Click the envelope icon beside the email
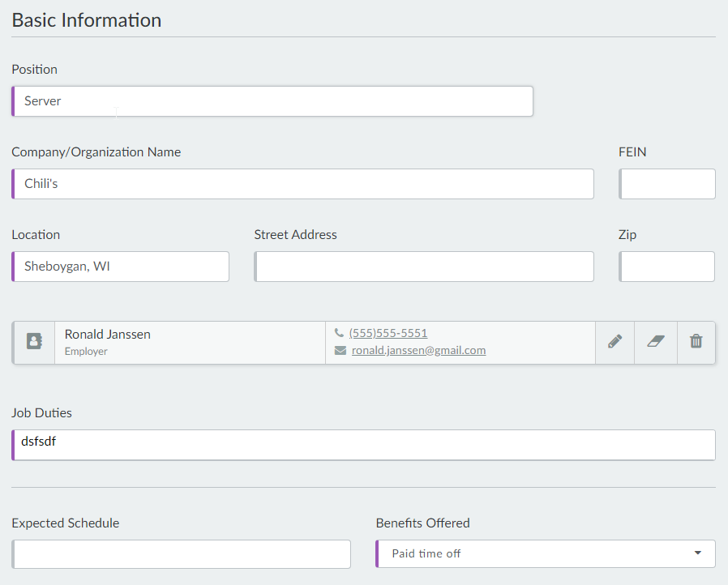 point(340,351)
